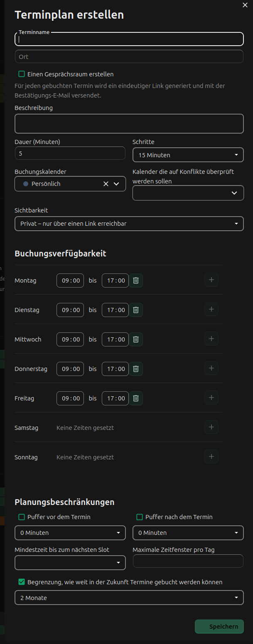Image resolution: width=253 pixels, height=644 pixels.
Task: Open the 2 Monate dropdown
Action: (x=129, y=598)
